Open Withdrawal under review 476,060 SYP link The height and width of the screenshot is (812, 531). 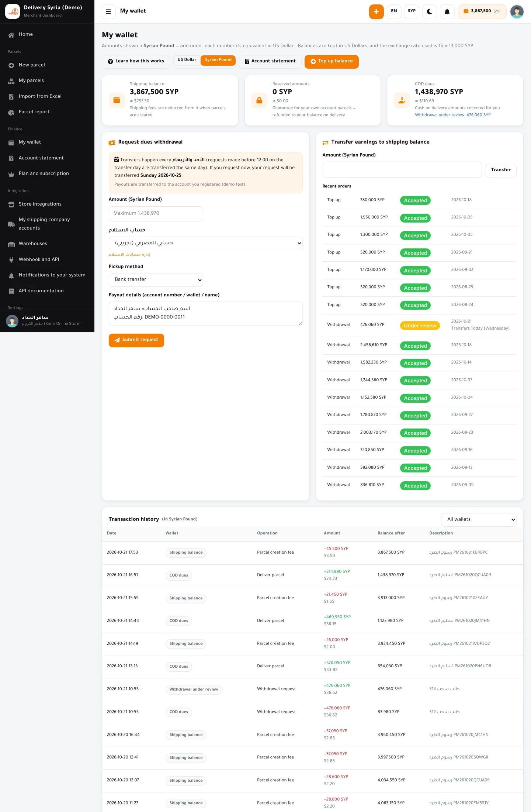click(x=452, y=115)
